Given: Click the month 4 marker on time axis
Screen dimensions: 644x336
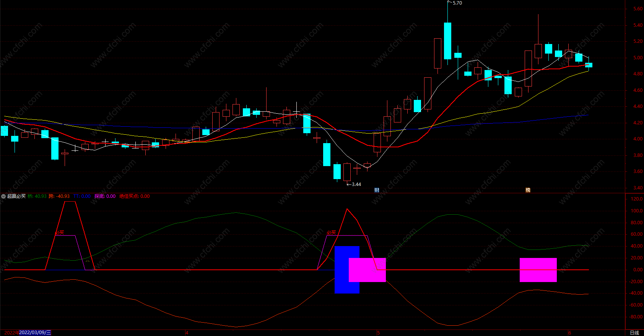Looking at the screenshot, I should pyautogui.click(x=187, y=333).
